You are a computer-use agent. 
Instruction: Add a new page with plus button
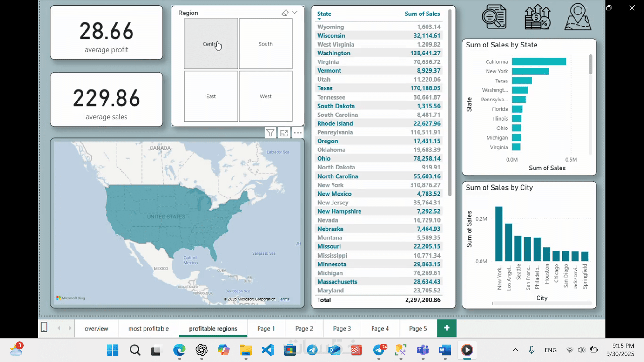[x=446, y=328]
